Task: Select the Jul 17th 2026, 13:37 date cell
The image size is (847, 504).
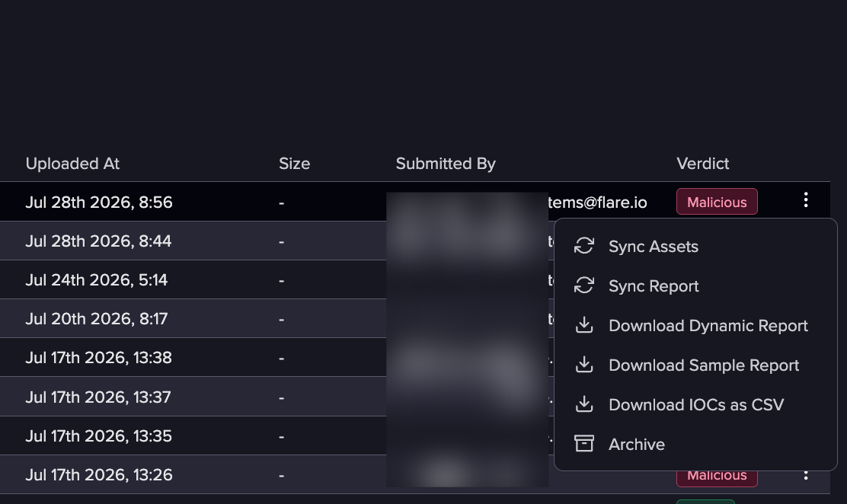Action: pyautogui.click(x=97, y=397)
